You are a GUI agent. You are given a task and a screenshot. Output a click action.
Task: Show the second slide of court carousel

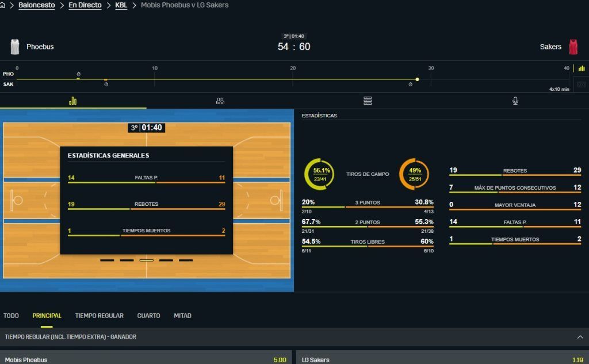127,260
